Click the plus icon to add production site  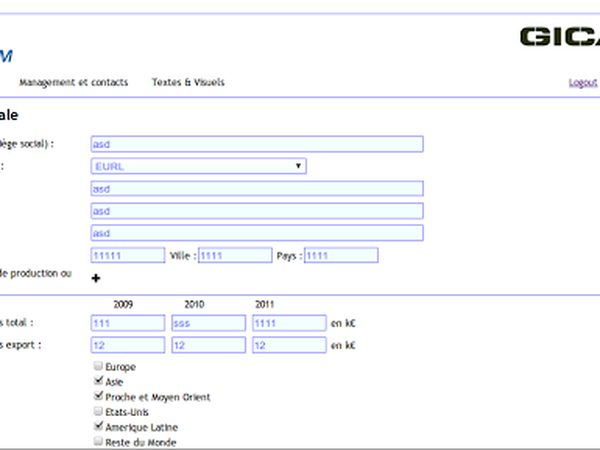pos(96,278)
